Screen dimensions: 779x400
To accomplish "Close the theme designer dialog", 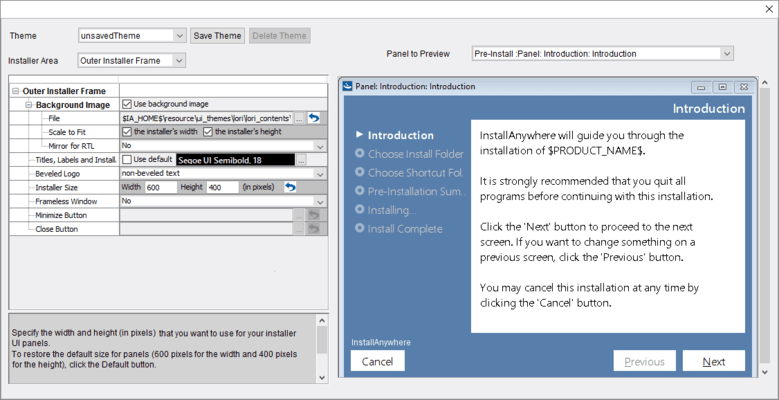I will [x=769, y=9].
